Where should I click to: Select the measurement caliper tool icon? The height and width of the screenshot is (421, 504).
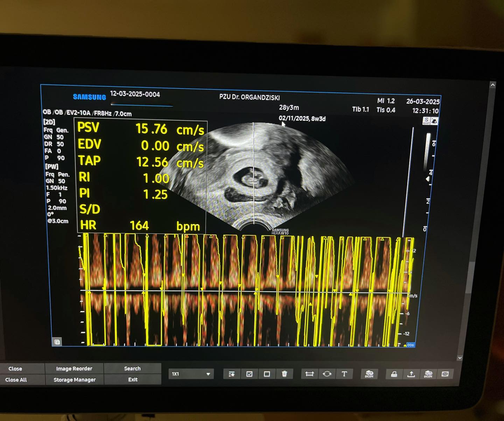(x=309, y=374)
